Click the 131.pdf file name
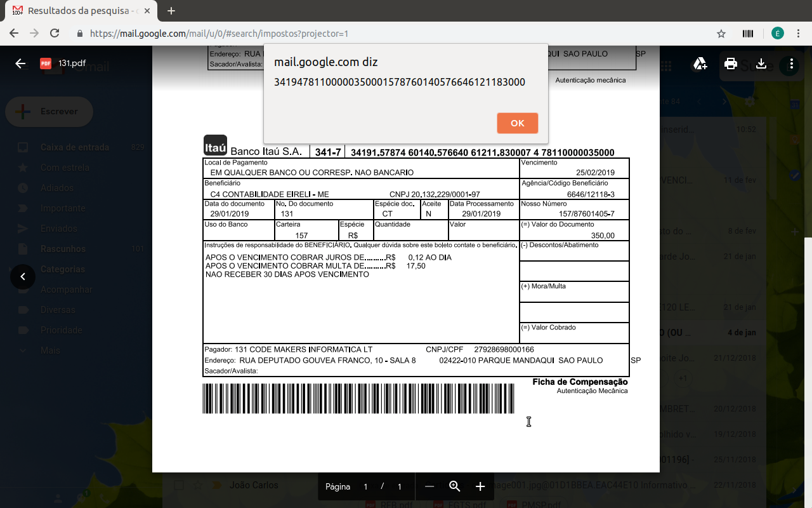The image size is (812, 508). tap(72, 63)
